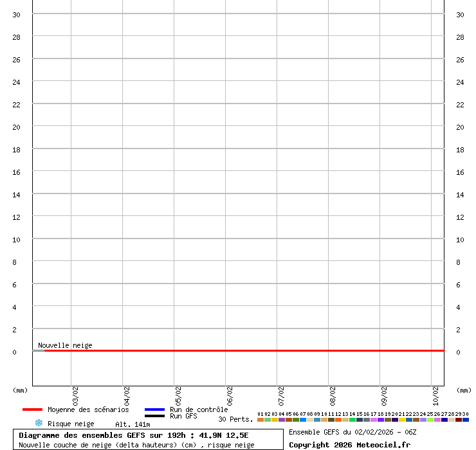Click the Ensemble GEFS du 02/02/2026 text
This screenshot has width=476, height=450.
coord(352,432)
